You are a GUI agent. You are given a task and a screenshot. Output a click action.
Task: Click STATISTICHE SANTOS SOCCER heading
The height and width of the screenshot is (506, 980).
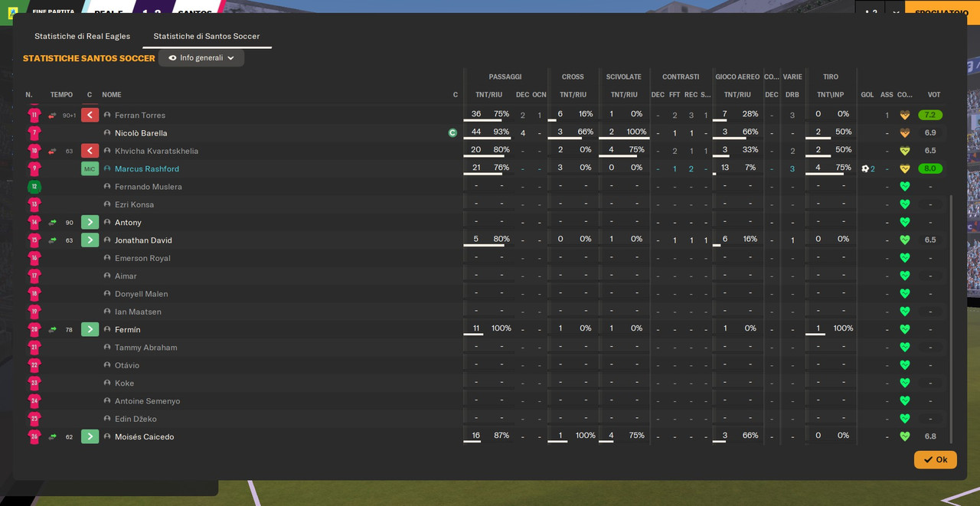[89, 58]
